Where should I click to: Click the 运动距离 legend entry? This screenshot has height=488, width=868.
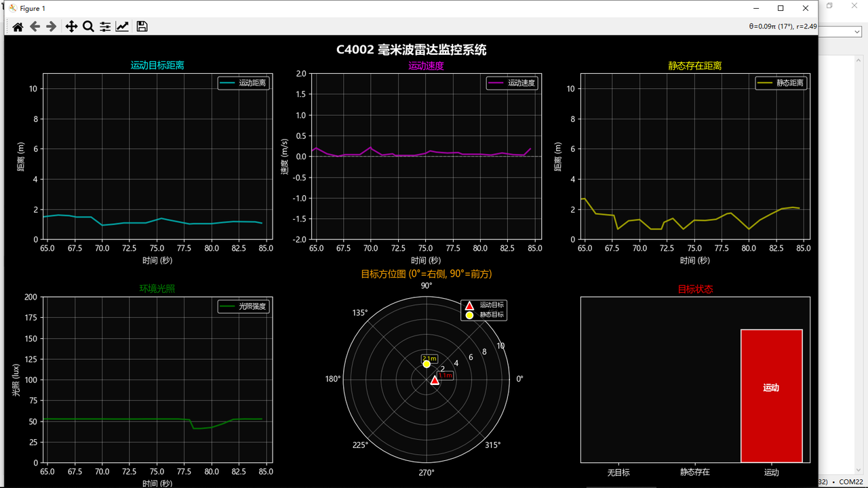pyautogui.click(x=243, y=83)
